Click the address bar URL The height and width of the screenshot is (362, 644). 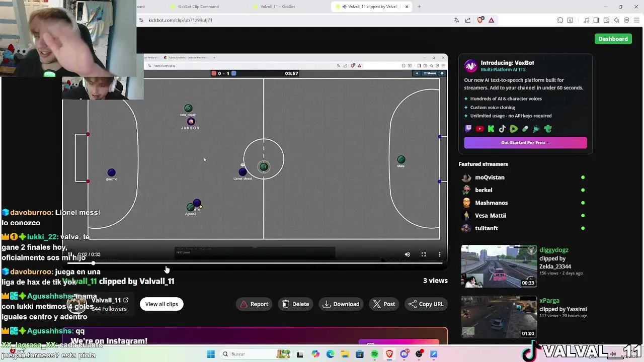180,20
